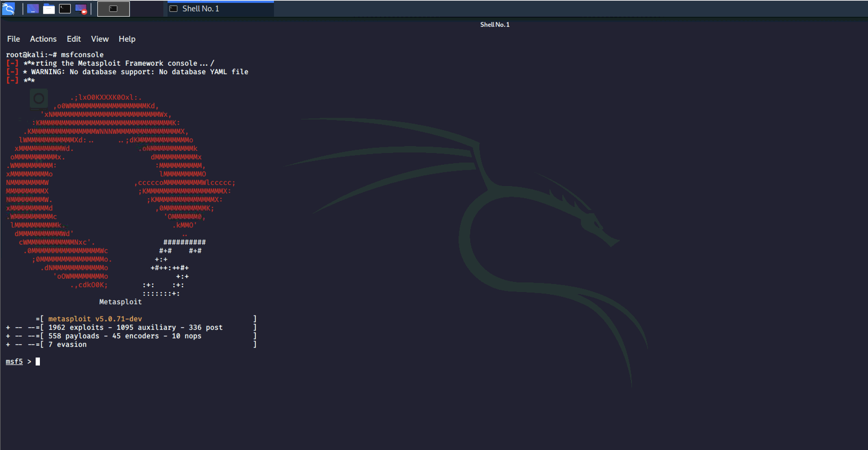The height and width of the screenshot is (450, 868).
Task: Open the View menu
Action: pyautogui.click(x=99, y=39)
